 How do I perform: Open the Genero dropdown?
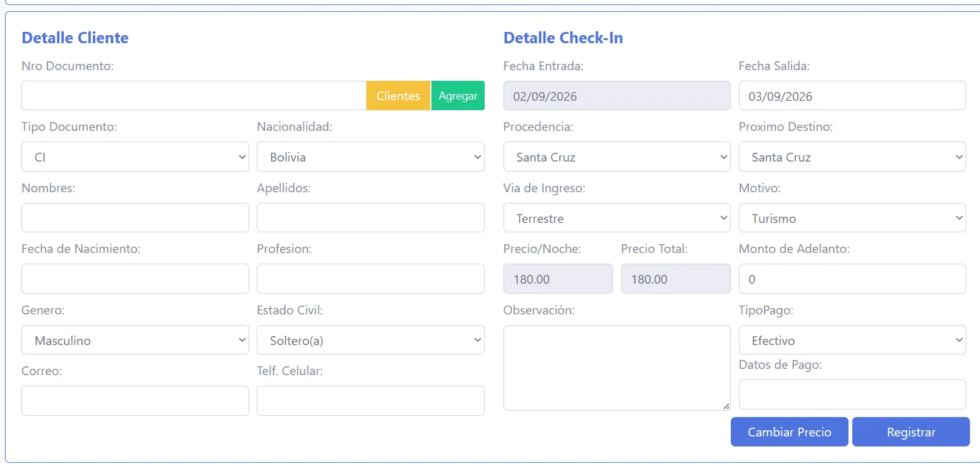(135, 340)
